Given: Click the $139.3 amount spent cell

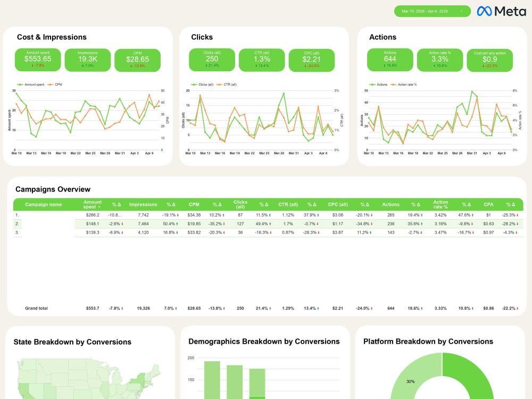Looking at the screenshot, I should [93, 233].
